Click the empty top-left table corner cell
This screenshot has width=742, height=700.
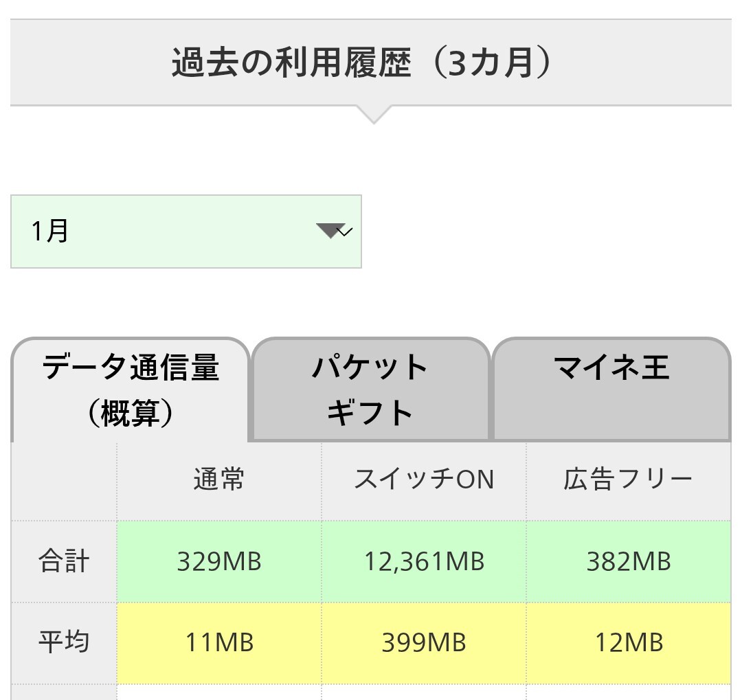64,480
